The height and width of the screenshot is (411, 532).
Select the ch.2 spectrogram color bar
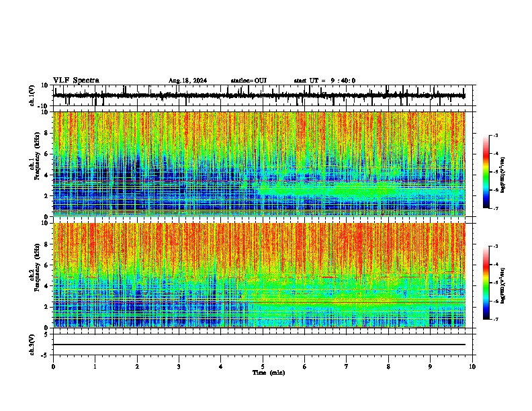tap(486, 283)
